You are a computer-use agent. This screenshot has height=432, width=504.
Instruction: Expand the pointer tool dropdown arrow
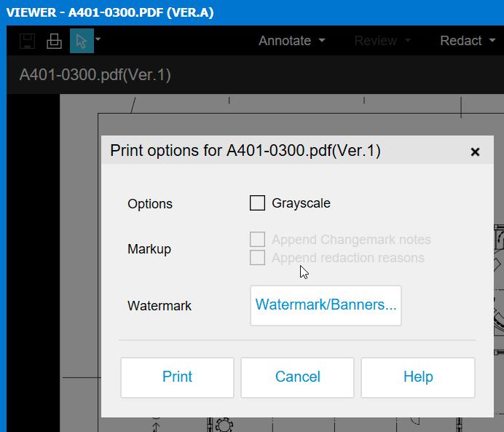[98, 39]
